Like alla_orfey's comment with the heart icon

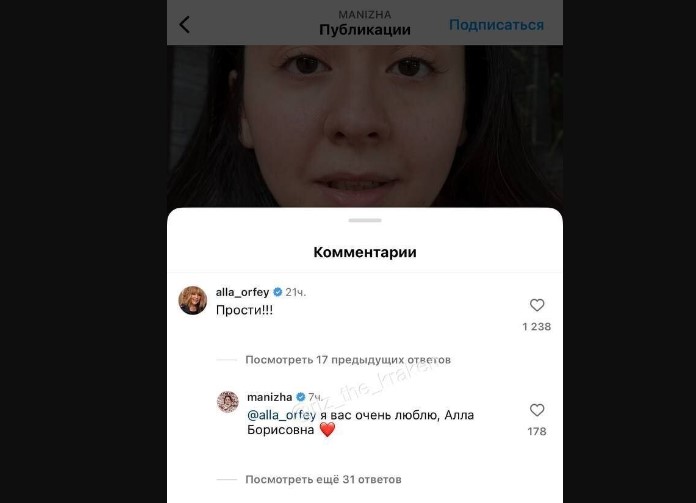(x=537, y=305)
